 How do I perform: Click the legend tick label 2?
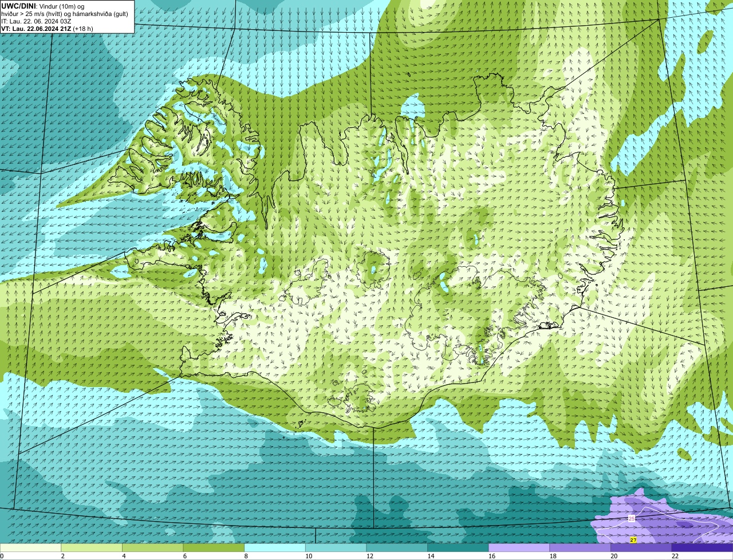click(x=62, y=556)
